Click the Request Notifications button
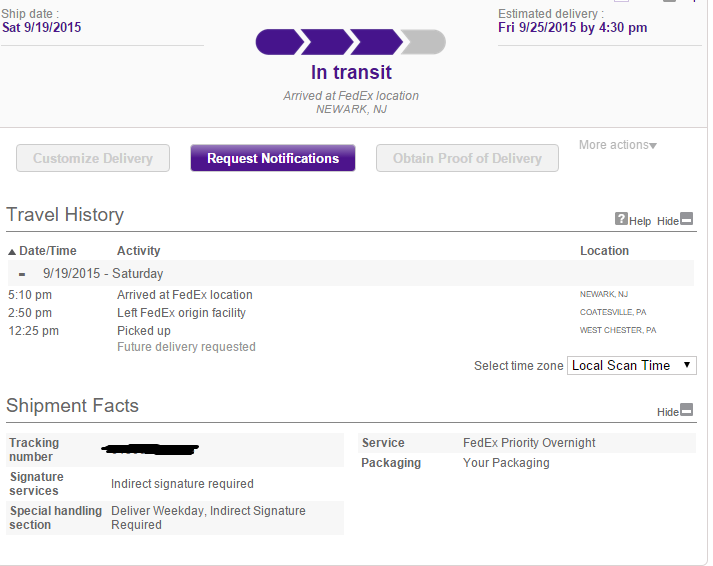 (x=273, y=158)
